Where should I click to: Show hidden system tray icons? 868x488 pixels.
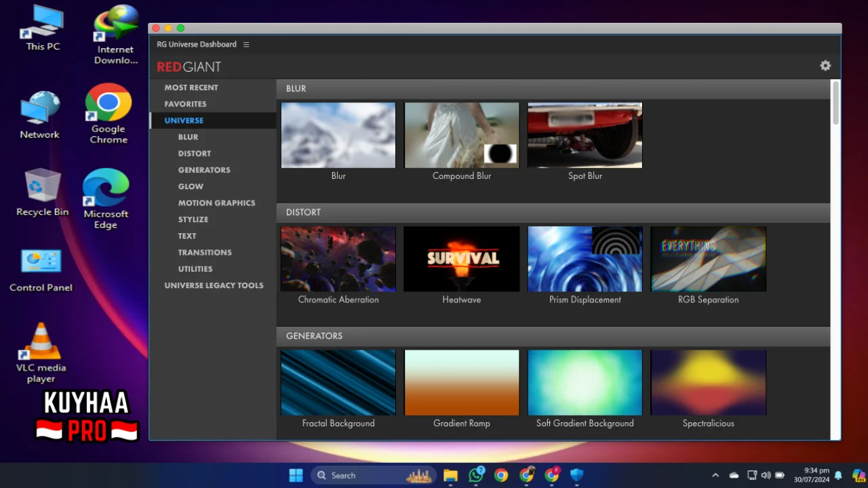pos(715,475)
